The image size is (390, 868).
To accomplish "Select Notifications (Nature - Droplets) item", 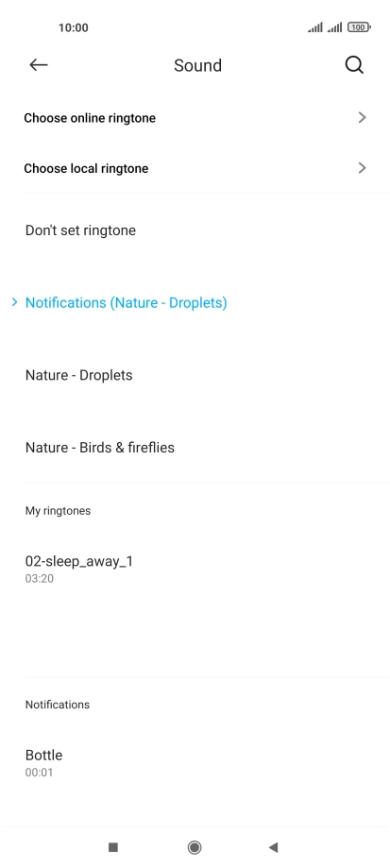I will [x=195, y=303].
